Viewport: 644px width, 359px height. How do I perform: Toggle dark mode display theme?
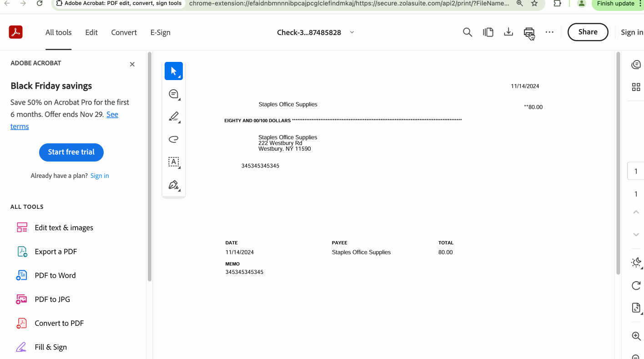[636, 263]
